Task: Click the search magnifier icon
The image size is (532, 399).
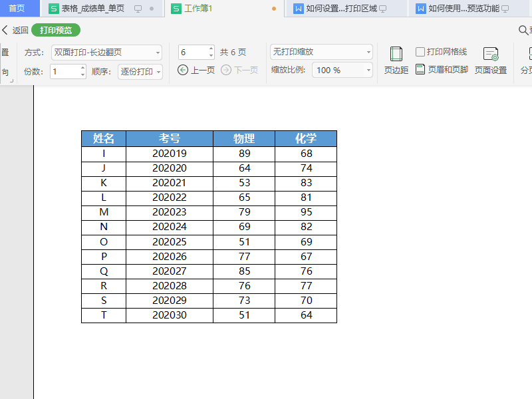Action: [x=523, y=30]
